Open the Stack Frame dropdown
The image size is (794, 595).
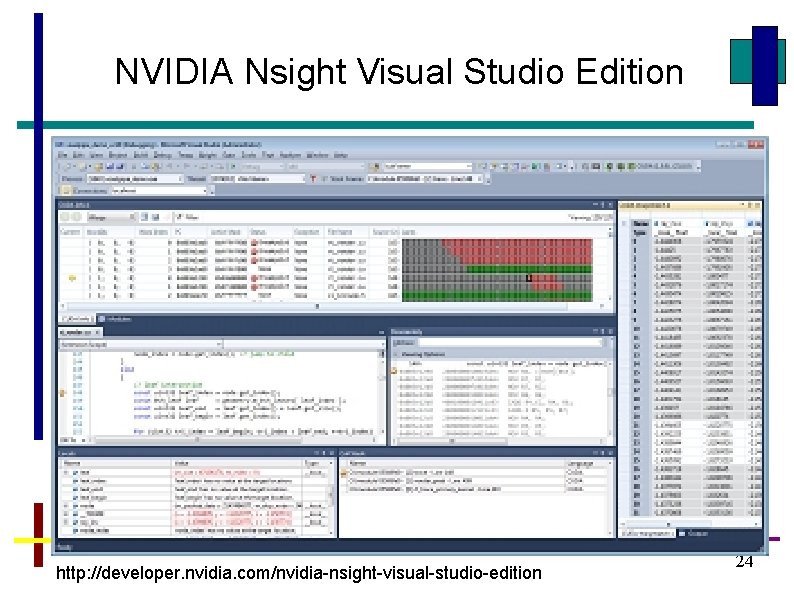[425, 179]
